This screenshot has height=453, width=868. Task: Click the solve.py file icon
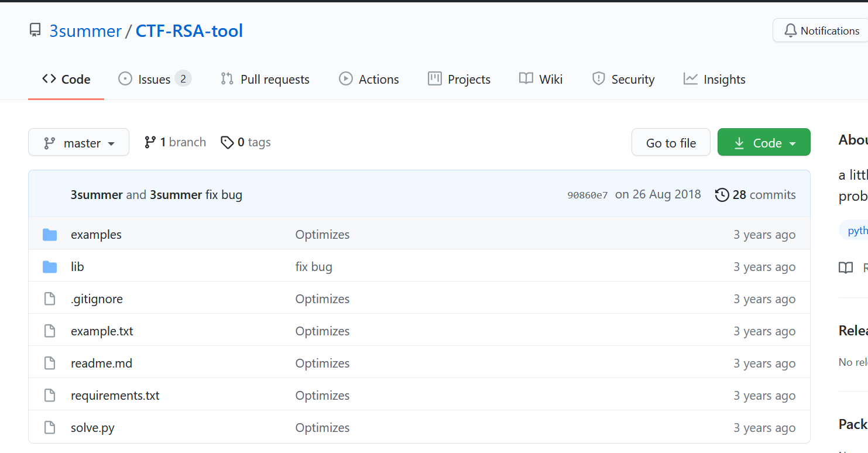(x=50, y=428)
